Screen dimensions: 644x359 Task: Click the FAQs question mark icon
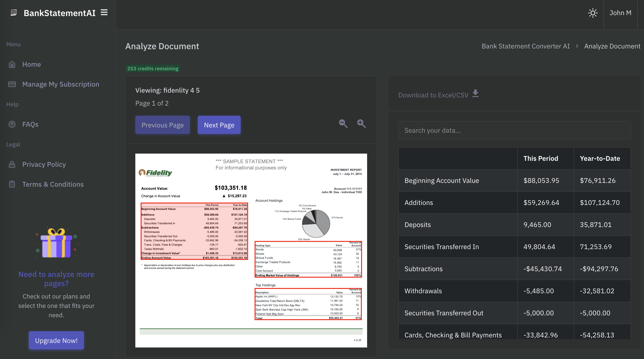12,125
